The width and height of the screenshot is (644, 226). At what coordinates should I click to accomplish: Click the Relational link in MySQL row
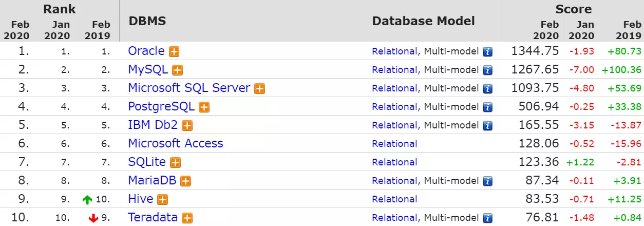(394, 70)
